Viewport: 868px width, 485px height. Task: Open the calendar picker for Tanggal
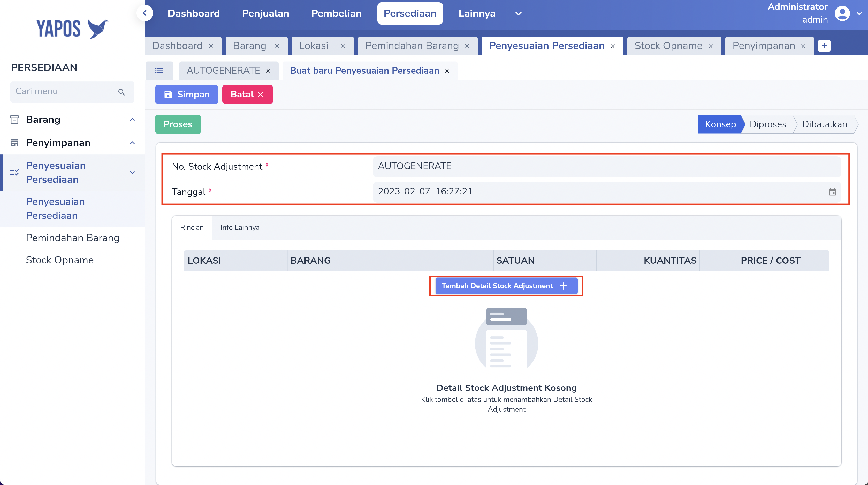tap(832, 192)
